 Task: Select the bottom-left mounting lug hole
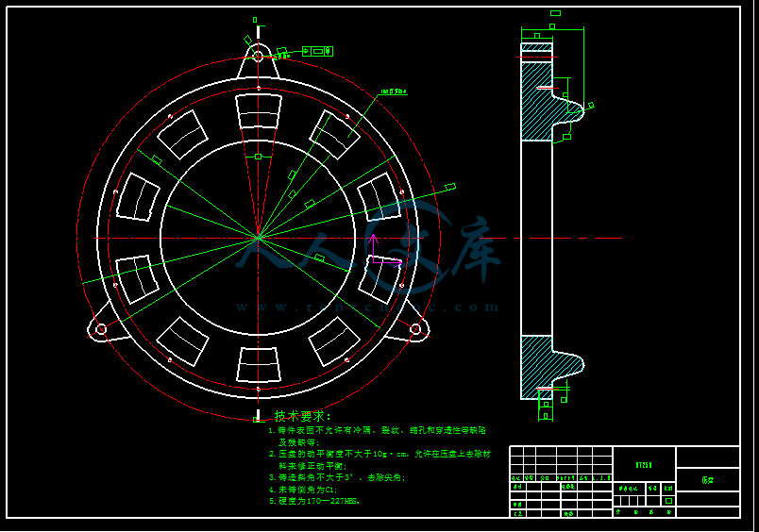(100, 329)
